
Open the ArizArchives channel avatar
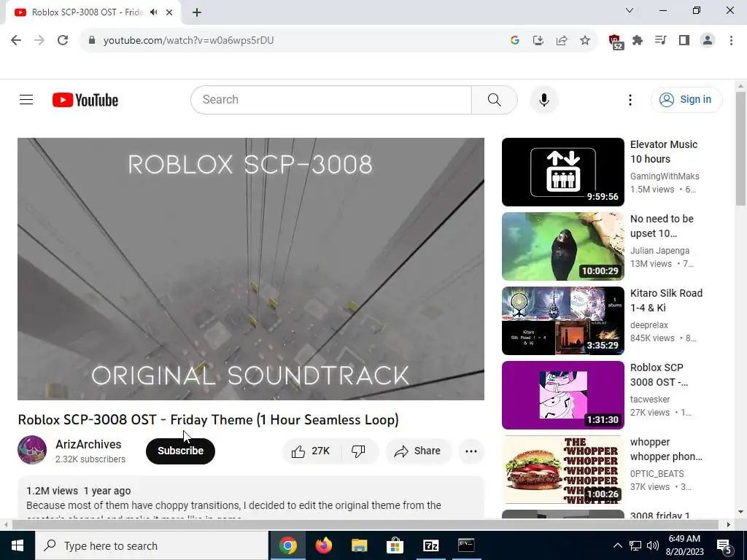pyautogui.click(x=32, y=449)
